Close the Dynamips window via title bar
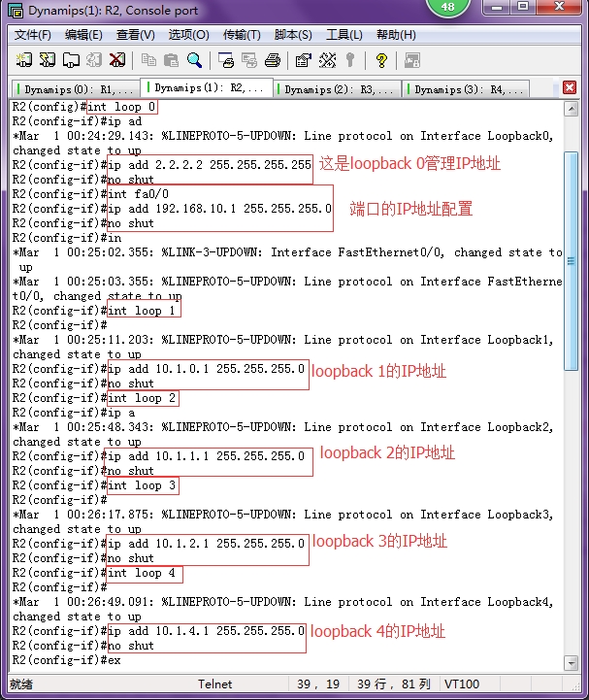This screenshot has width=589, height=700. click(559, 7)
